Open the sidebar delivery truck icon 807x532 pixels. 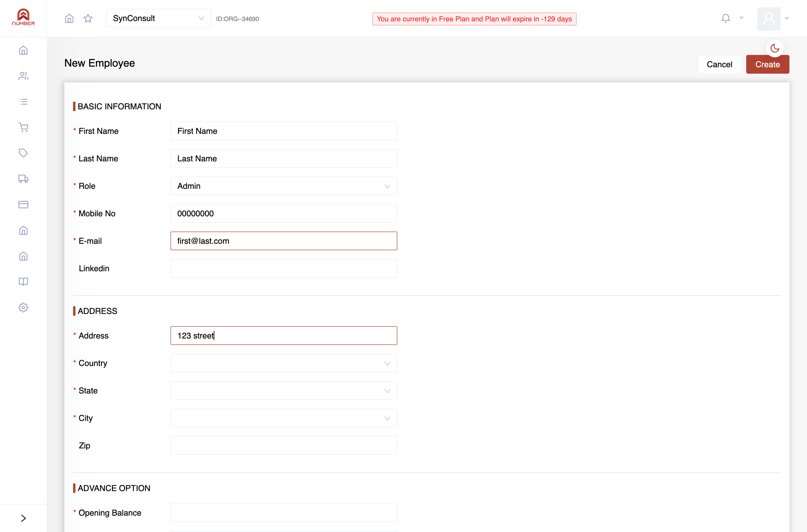[x=23, y=179]
